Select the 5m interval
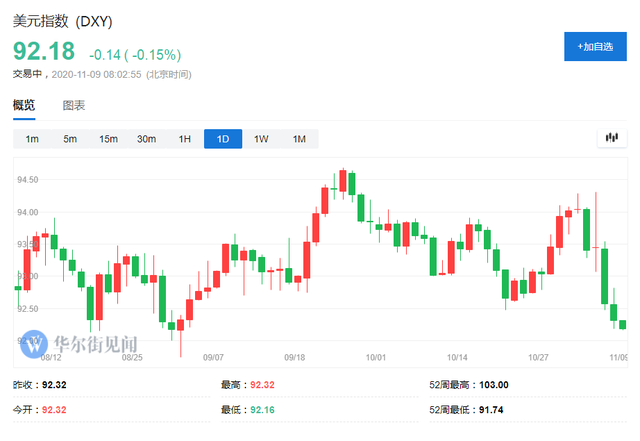 [70, 139]
